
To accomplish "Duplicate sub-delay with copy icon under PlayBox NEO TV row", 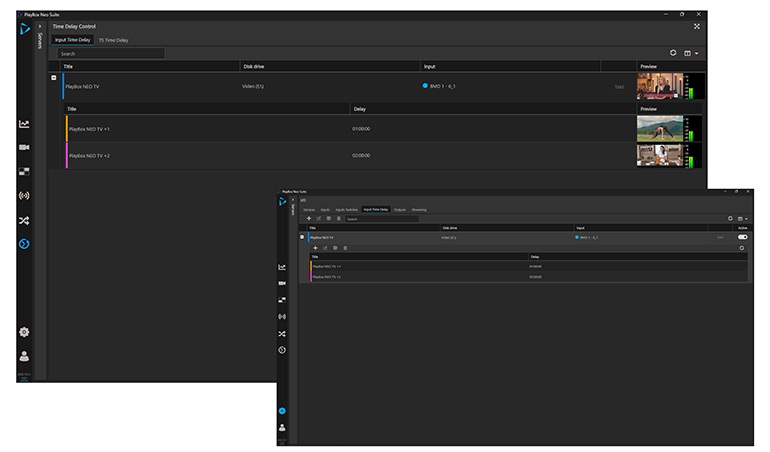I will pos(335,248).
